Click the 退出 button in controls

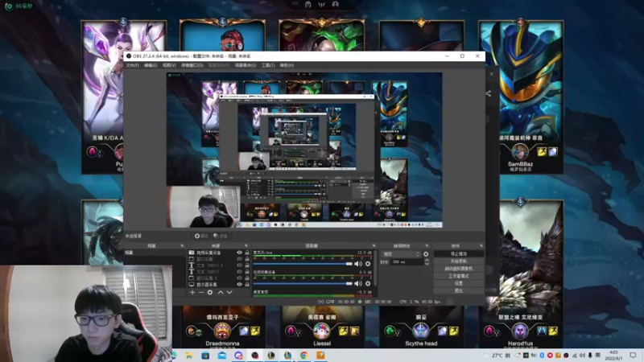[x=458, y=290]
